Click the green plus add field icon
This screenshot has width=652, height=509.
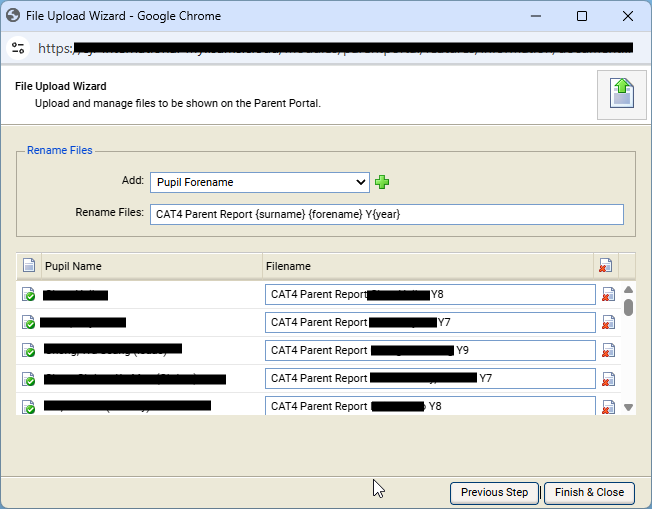point(382,182)
